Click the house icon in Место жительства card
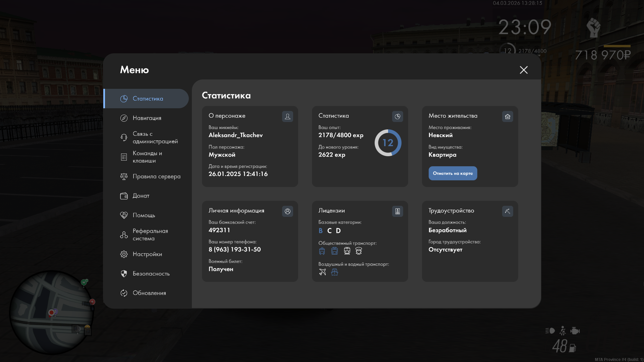 (507, 116)
